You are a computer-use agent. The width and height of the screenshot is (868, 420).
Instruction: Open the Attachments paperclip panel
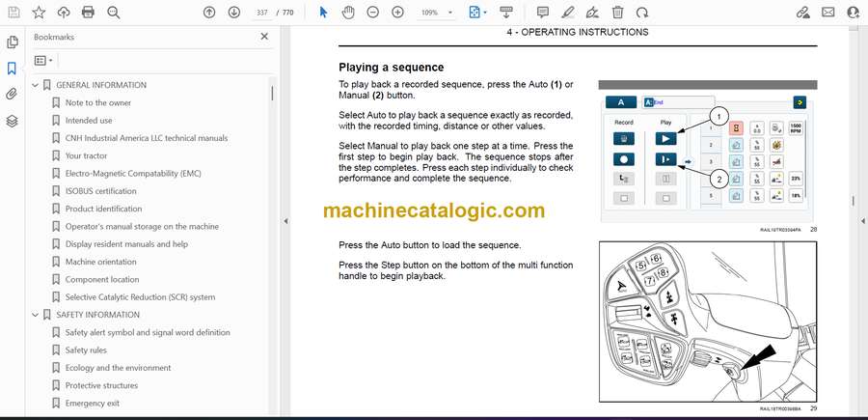click(13, 95)
